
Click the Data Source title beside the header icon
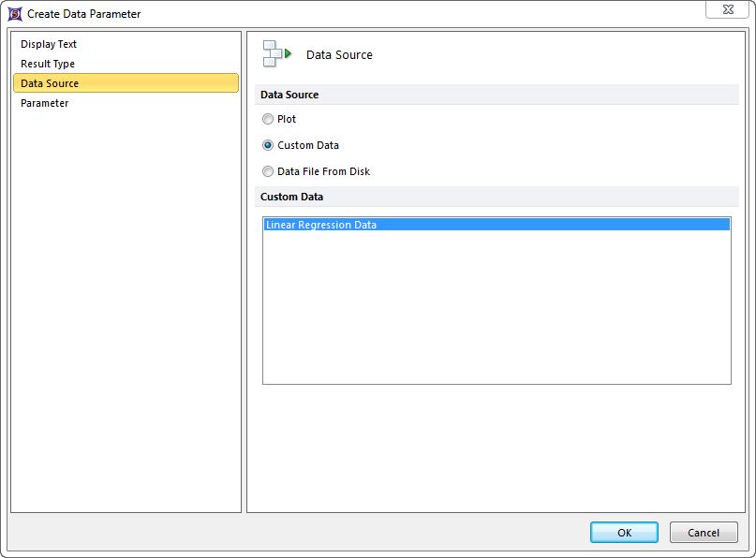[x=339, y=55]
